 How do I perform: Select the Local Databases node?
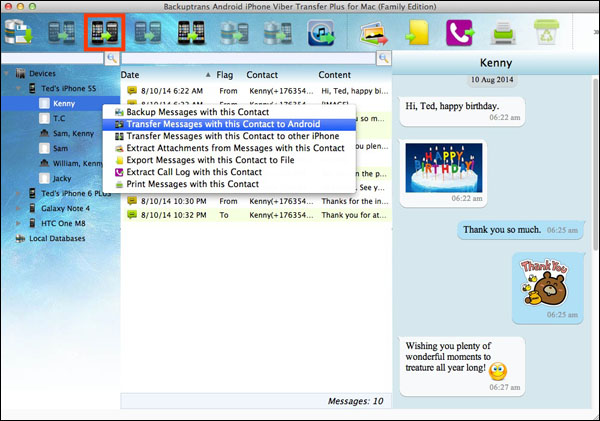(x=57, y=238)
